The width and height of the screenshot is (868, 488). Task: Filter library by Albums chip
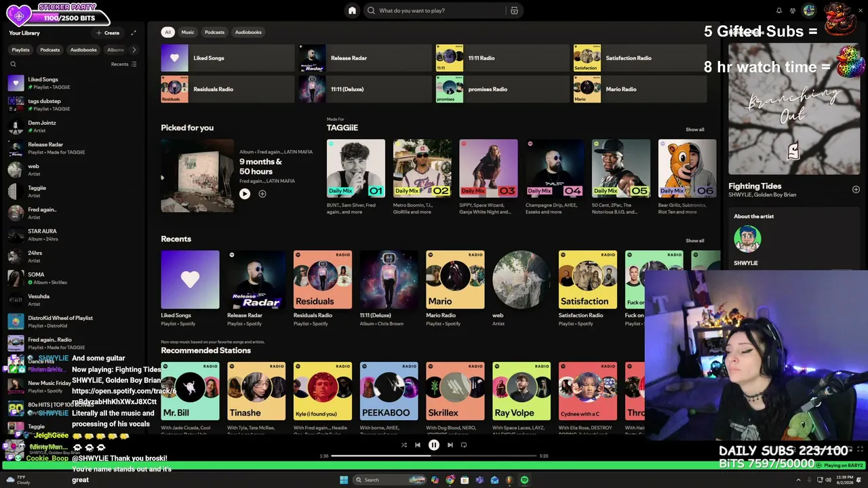click(x=115, y=49)
